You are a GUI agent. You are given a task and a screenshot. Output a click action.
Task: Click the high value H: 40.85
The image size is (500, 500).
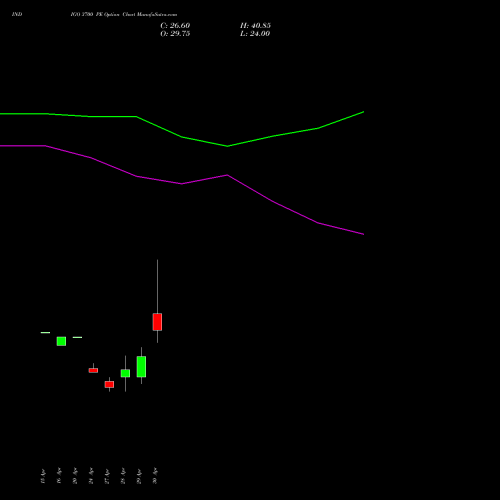tap(255, 26)
